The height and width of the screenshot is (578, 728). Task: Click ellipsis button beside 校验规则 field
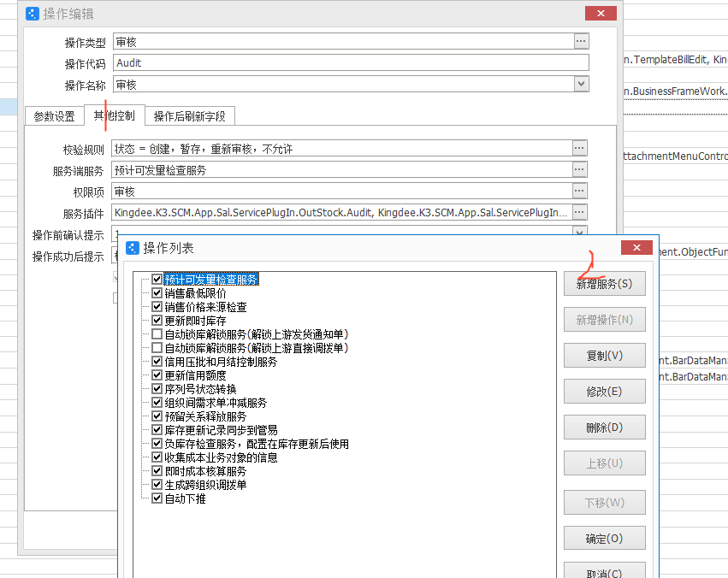pos(580,149)
